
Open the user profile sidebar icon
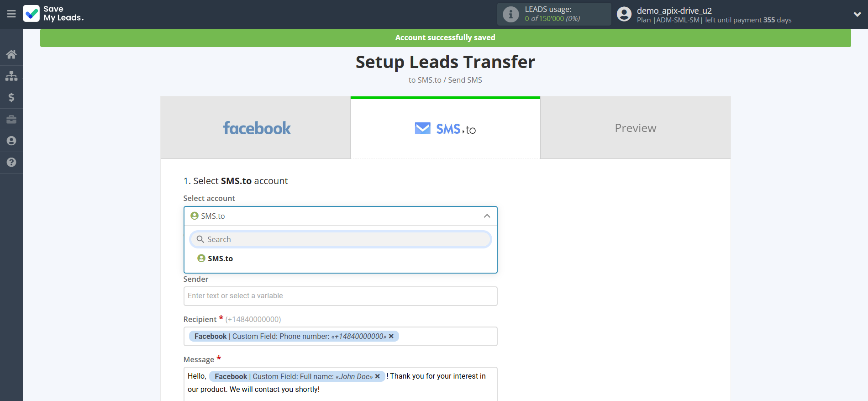pos(11,141)
